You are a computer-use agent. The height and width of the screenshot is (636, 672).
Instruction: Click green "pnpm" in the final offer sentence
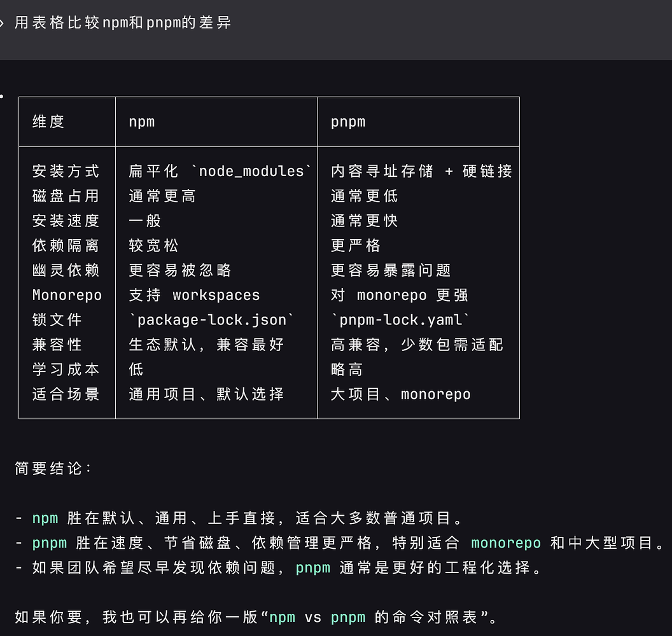tap(348, 617)
